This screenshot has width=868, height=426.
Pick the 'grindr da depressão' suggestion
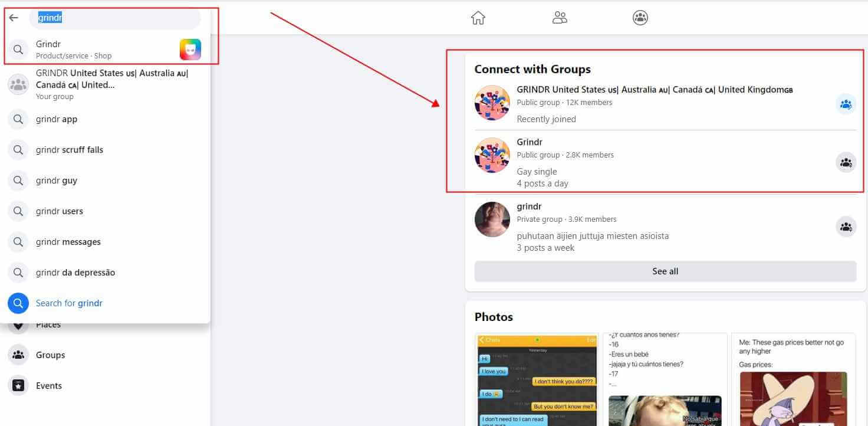coord(75,273)
